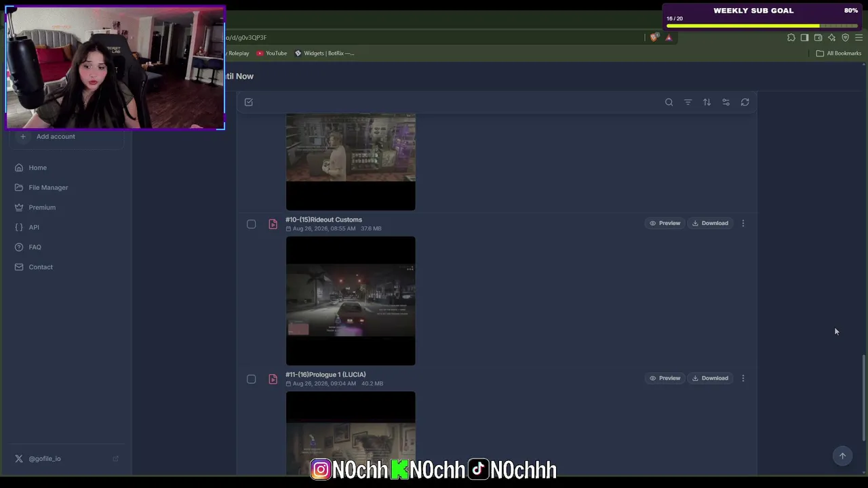Viewport: 868px width, 488px height.
Task: Toggle the select-all checkbox icon in toolbar
Action: [x=249, y=102]
